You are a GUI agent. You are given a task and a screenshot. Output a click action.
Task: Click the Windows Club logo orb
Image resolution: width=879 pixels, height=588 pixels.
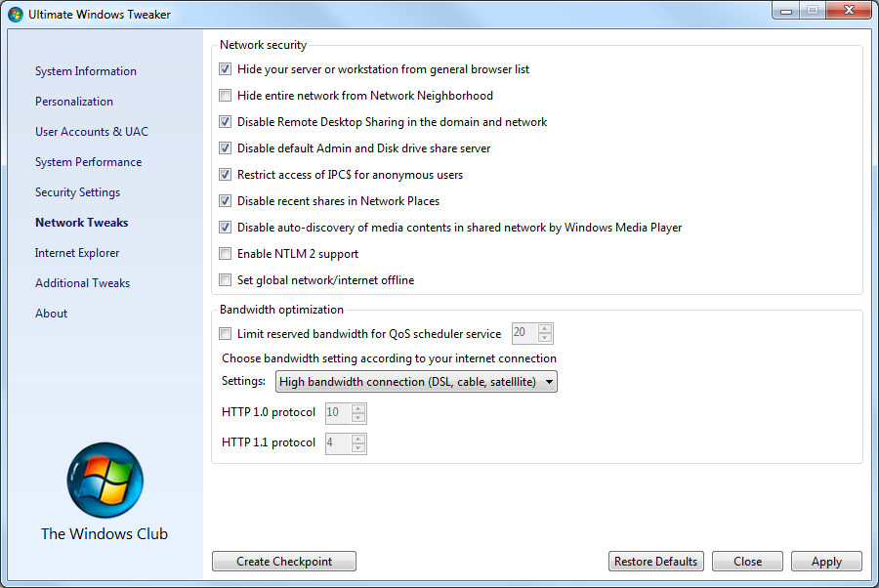[x=105, y=481]
